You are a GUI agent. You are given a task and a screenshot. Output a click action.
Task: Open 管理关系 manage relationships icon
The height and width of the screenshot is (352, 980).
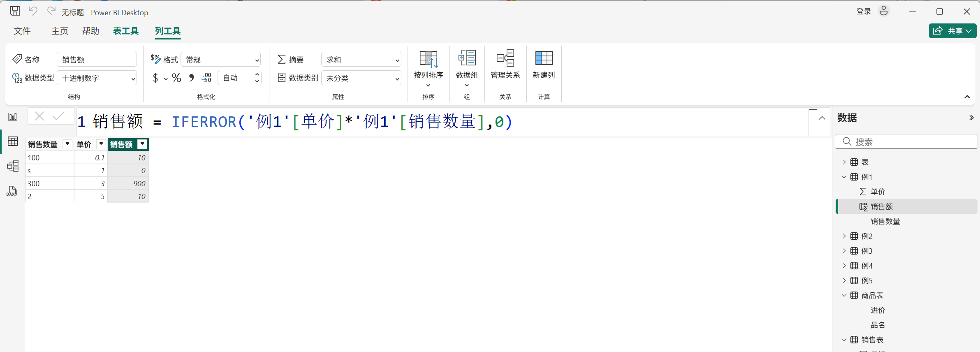[505, 58]
